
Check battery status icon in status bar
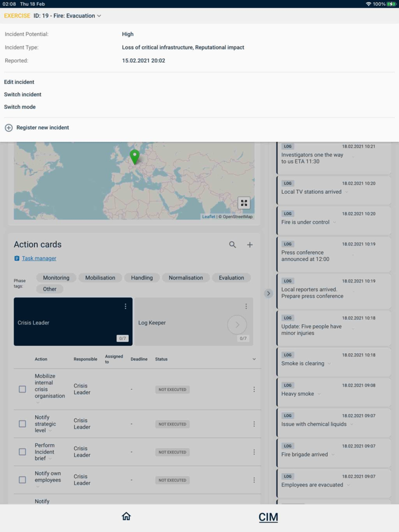coord(392,4)
